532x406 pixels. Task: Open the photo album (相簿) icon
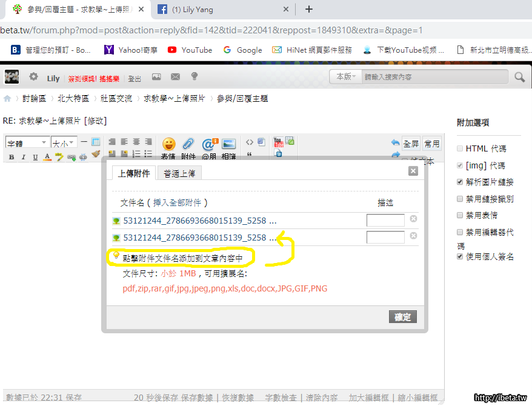[228, 145]
